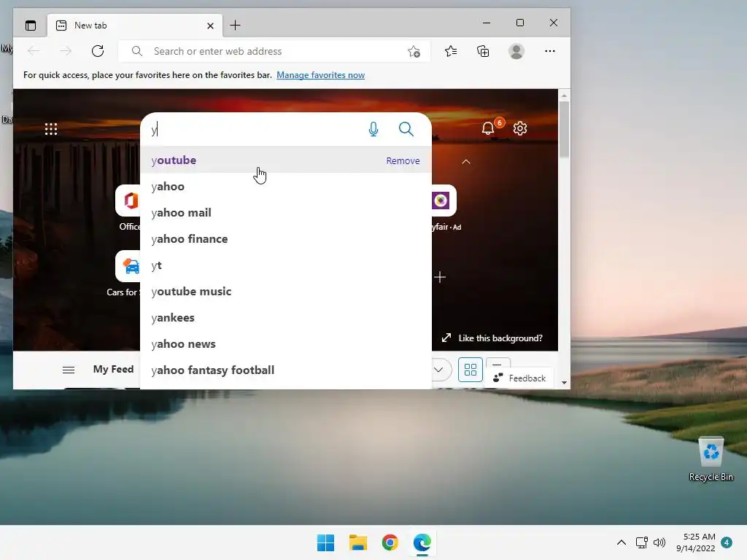Remove the youtube suggestion from history
The image size is (747, 560).
pyautogui.click(x=403, y=161)
